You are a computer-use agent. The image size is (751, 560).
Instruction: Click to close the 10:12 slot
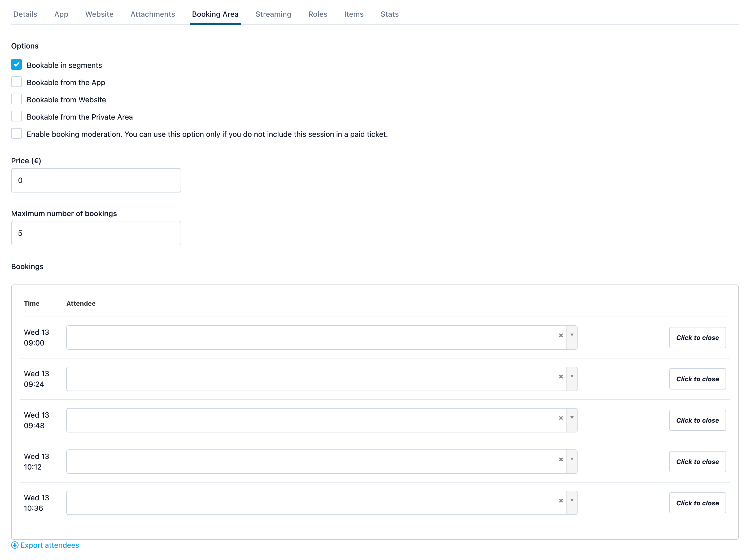[697, 461]
